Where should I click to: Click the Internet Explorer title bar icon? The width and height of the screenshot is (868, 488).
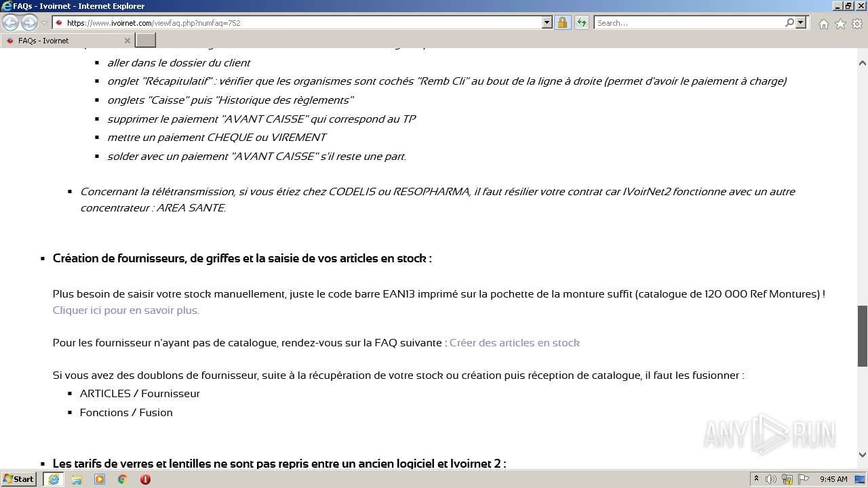(x=7, y=6)
